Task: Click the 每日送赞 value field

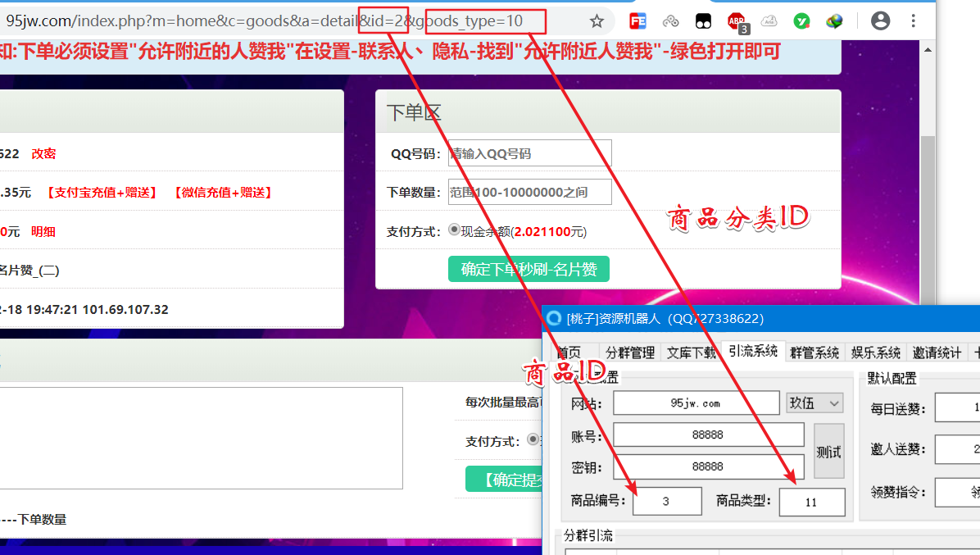Action: click(x=958, y=407)
